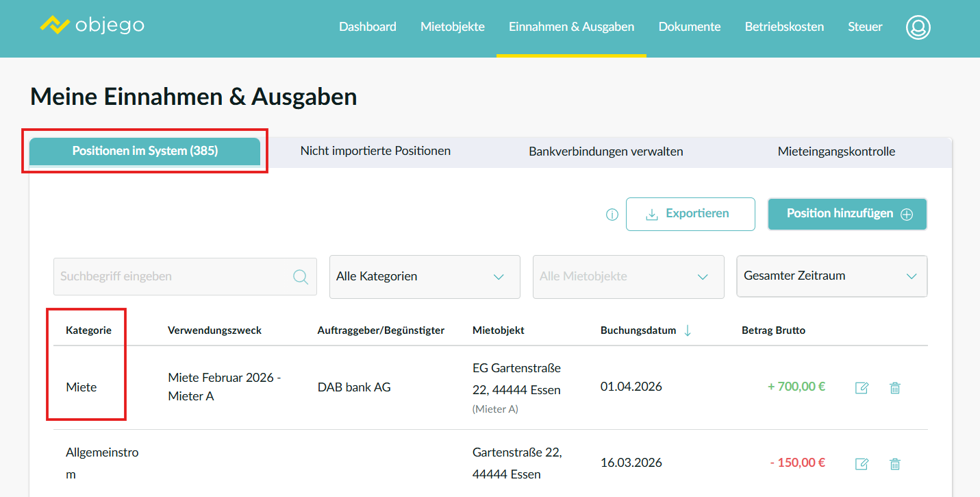Open the Dashboard menu item
Viewport: 980px width, 497px height.
click(x=368, y=27)
